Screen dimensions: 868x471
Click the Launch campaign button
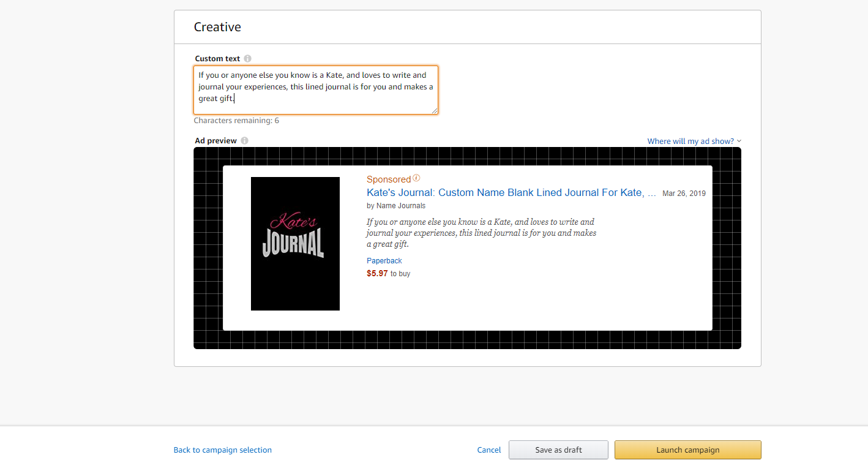pyautogui.click(x=688, y=450)
